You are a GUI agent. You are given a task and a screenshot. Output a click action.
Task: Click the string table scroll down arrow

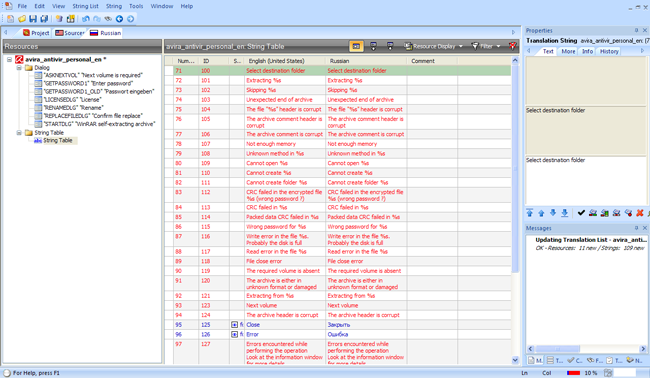pyautogui.click(x=515, y=360)
